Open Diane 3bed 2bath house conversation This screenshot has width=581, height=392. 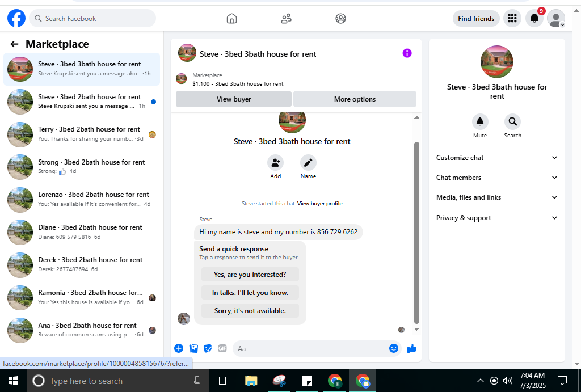(x=82, y=233)
